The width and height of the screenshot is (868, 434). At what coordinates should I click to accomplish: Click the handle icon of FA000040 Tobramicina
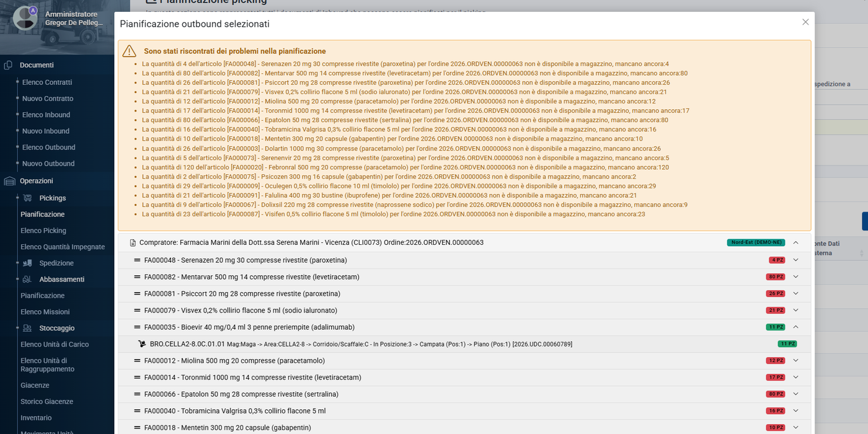[137, 411]
